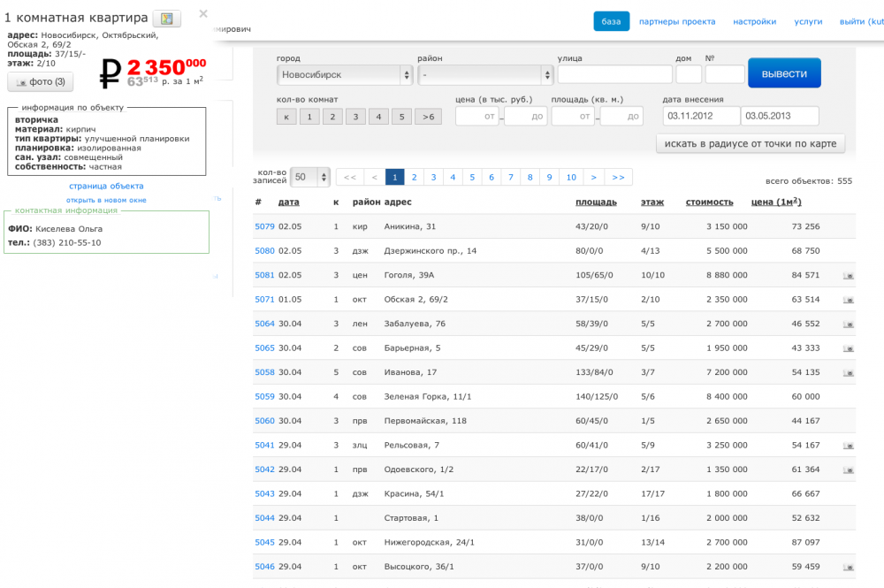Toggle room count filter 1
884x588 pixels.
pyautogui.click(x=309, y=117)
